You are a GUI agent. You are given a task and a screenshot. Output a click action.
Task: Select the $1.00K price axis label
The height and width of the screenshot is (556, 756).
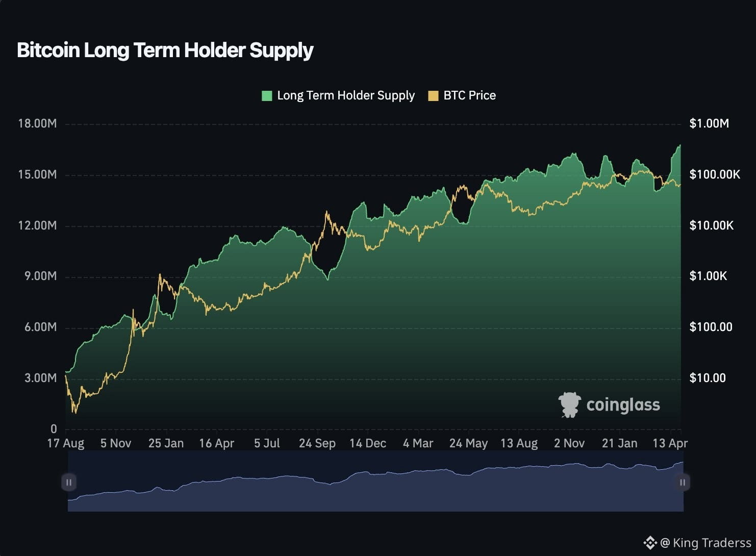point(709,276)
